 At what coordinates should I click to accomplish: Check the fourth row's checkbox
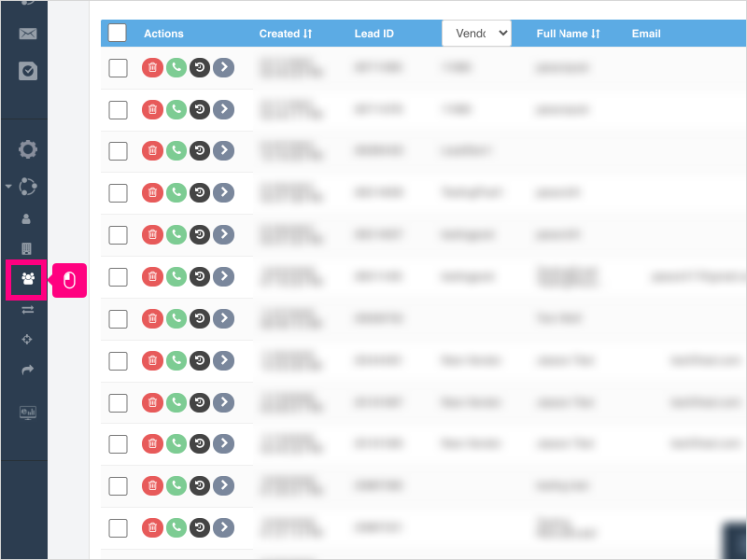click(x=118, y=193)
